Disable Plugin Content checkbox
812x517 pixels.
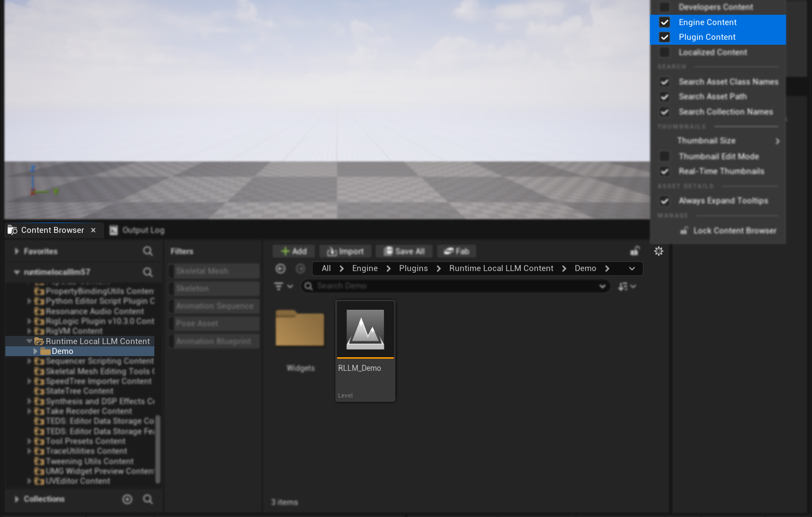[665, 37]
